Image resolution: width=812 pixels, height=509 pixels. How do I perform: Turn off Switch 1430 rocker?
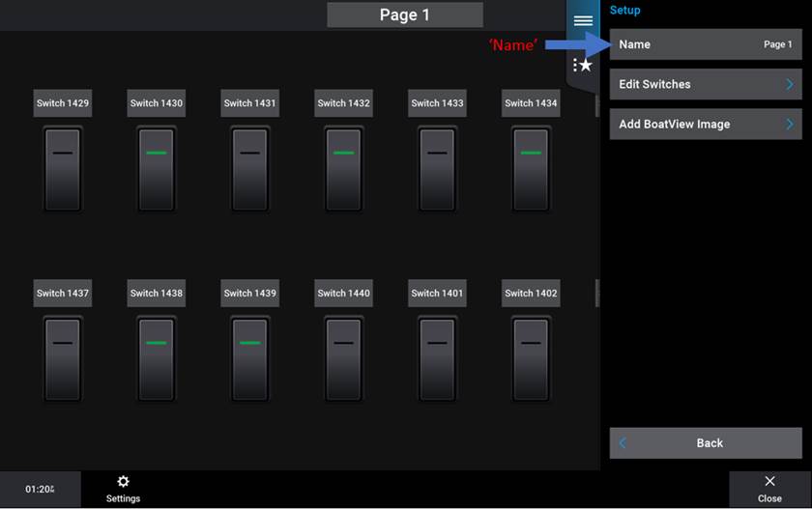coord(157,169)
